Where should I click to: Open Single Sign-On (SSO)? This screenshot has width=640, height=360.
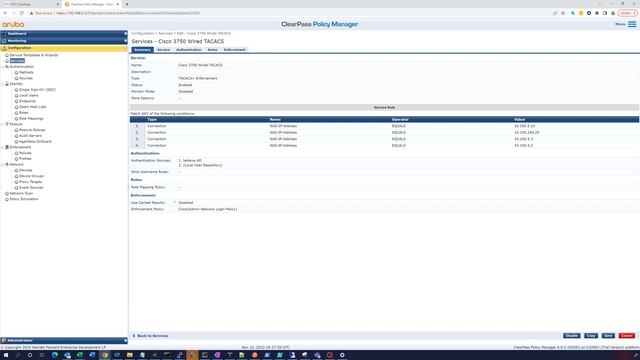click(38, 90)
